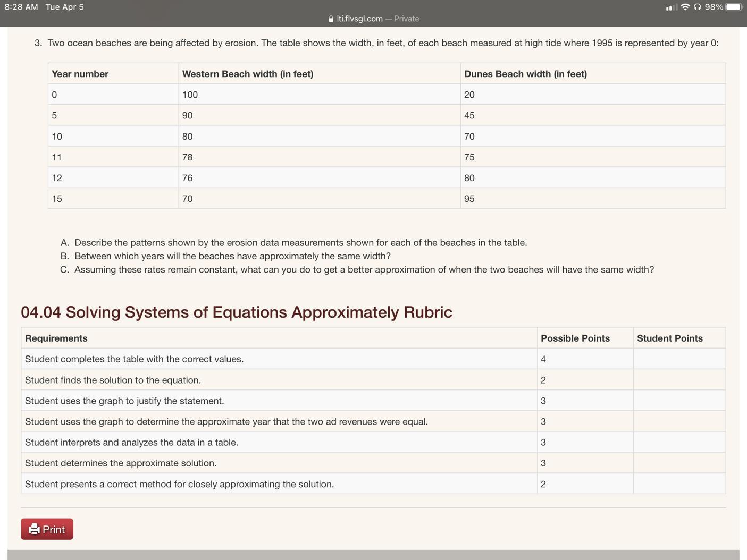
Task: Tap the date Tue Apr 5
Action: click(x=65, y=7)
